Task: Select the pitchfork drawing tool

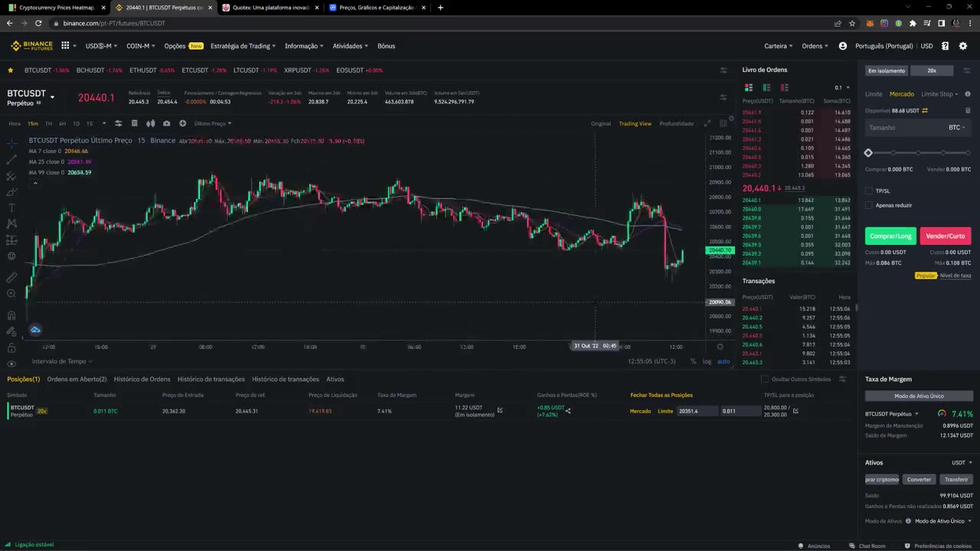Action: tap(11, 175)
